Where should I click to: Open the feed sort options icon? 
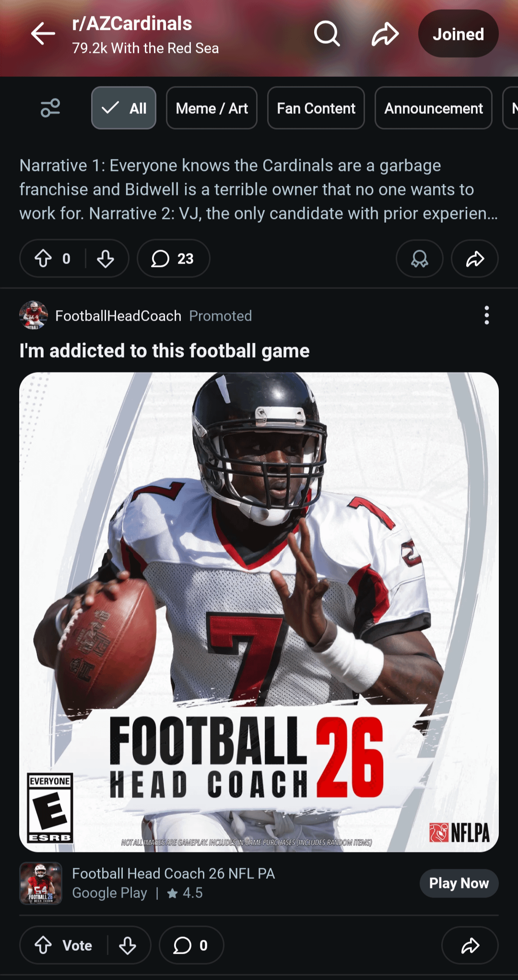pos(50,108)
